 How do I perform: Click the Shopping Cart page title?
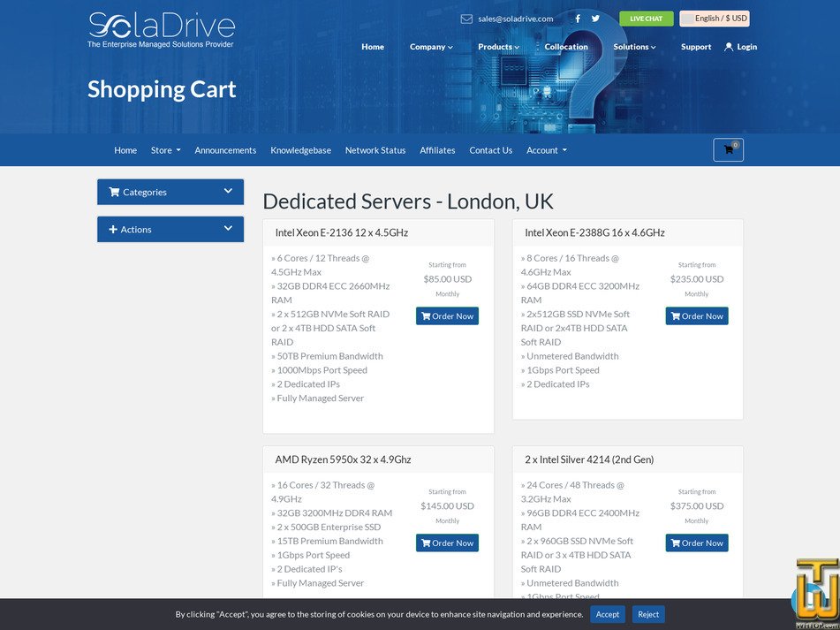[x=162, y=89]
